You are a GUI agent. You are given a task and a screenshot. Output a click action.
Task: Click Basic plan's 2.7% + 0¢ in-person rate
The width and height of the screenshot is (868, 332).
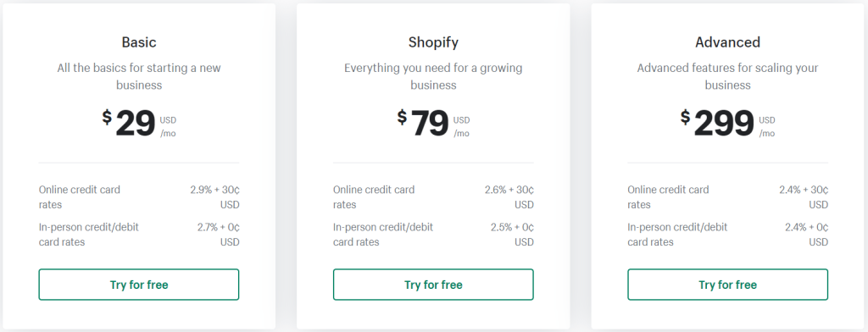(x=218, y=235)
